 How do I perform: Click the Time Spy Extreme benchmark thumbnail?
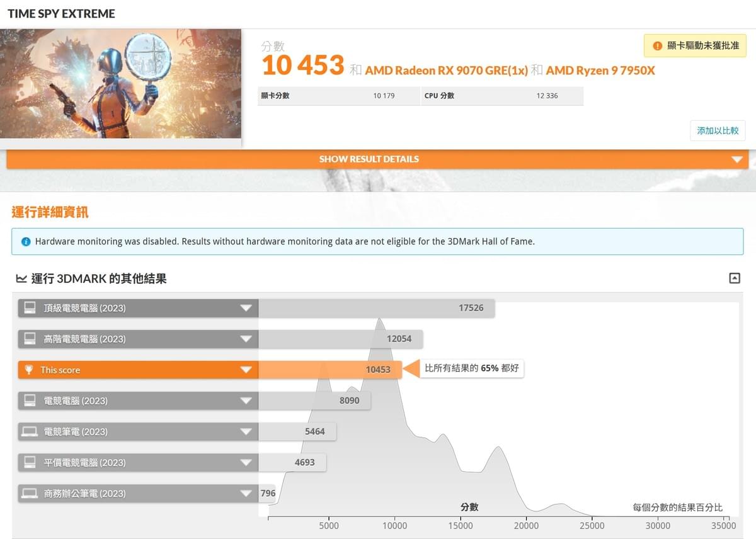[121, 83]
